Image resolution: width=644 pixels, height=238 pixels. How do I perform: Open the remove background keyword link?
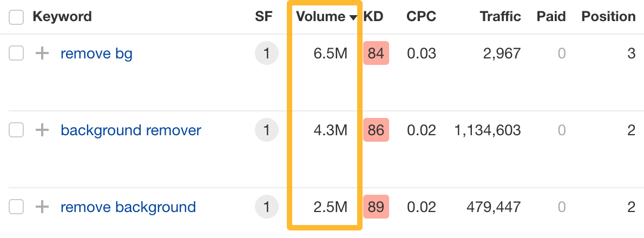[x=128, y=207]
